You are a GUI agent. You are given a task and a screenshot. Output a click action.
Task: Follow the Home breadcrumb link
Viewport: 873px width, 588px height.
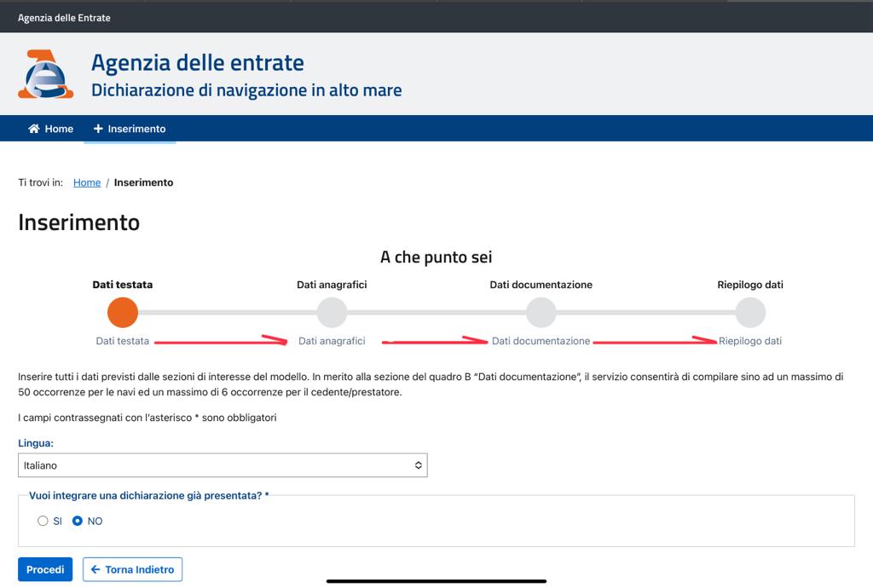(x=87, y=182)
